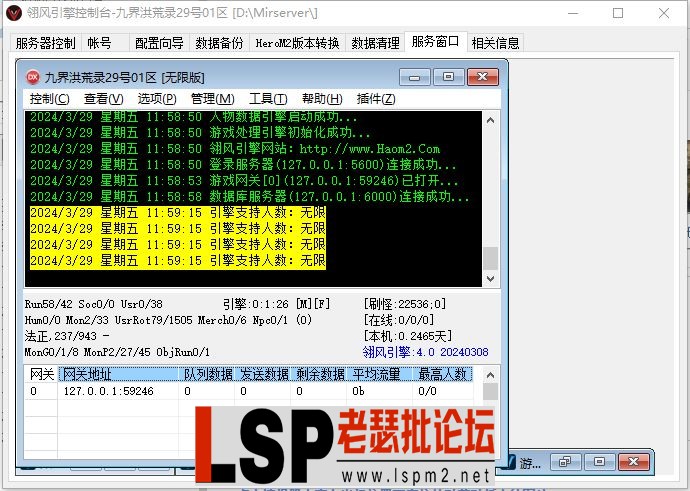Image resolution: width=690 pixels, height=491 pixels.
Task: Click the MonG0/1/8 MonP2/27/45 ObjRun0/1 line
Action: tap(117, 352)
